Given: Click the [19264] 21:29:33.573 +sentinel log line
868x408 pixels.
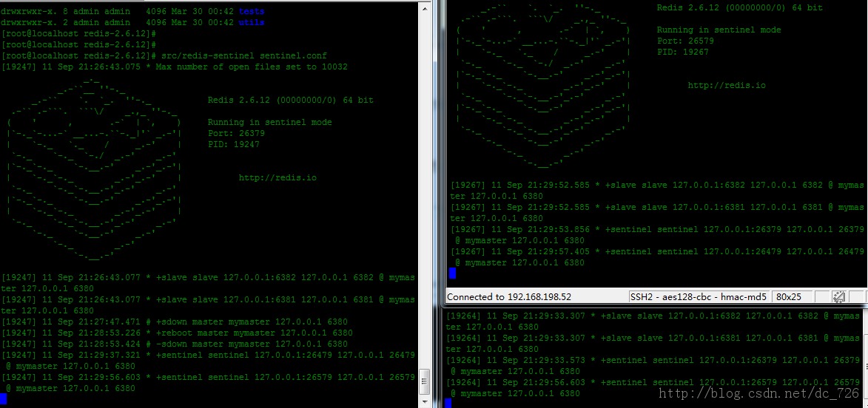Looking at the screenshot, I should tap(653, 365).
